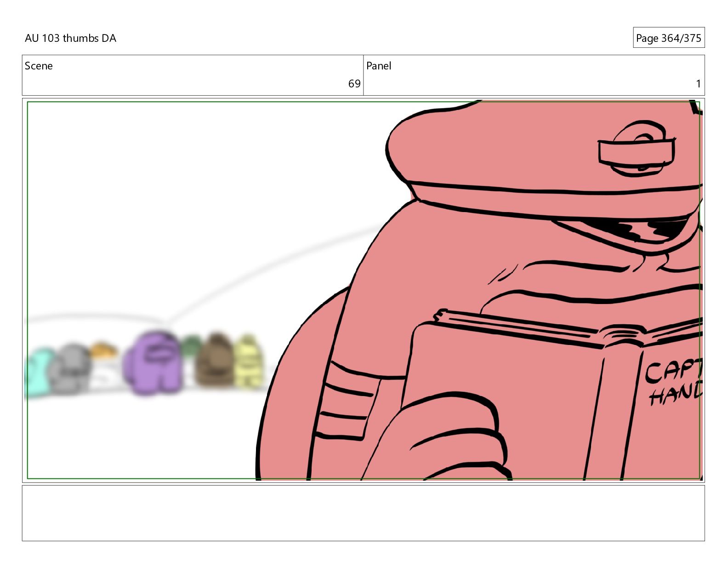The height and width of the screenshot is (563, 728).
Task: Click panel number '1'
Action: tap(698, 84)
